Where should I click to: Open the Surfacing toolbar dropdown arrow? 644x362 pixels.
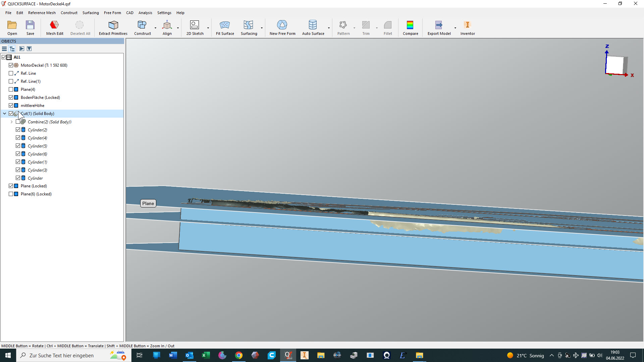pyautogui.click(x=262, y=28)
